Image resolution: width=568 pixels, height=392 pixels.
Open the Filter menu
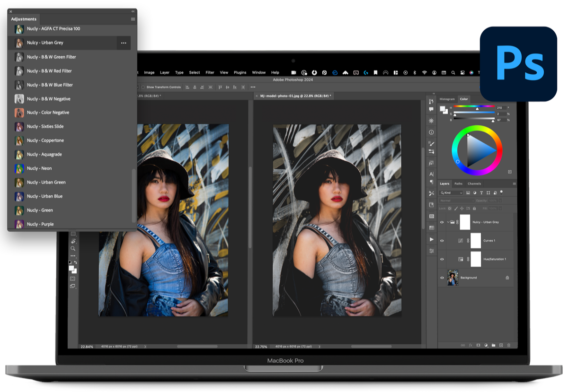point(210,73)
